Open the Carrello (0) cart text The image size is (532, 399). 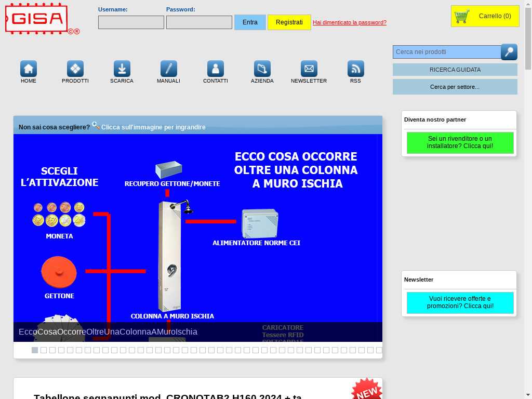tap(495, 16)
